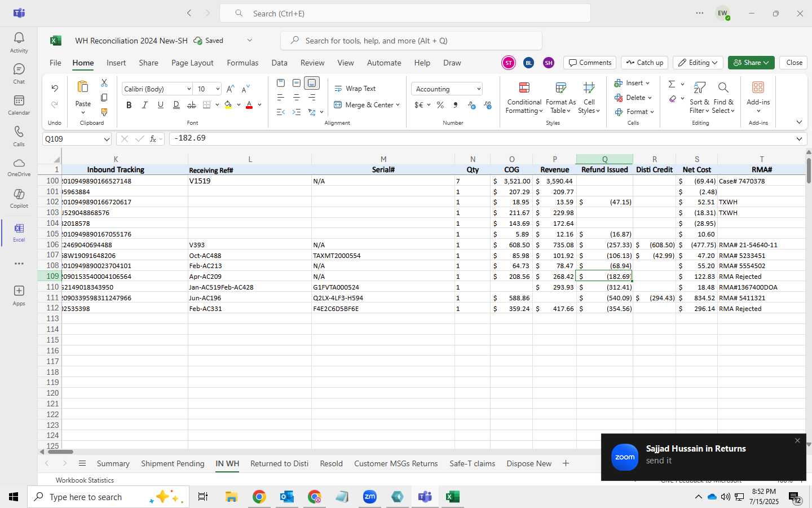The image size is (812, 508).
Task: Open Workbook Statistics in status bar
Action: coord(85,480)
